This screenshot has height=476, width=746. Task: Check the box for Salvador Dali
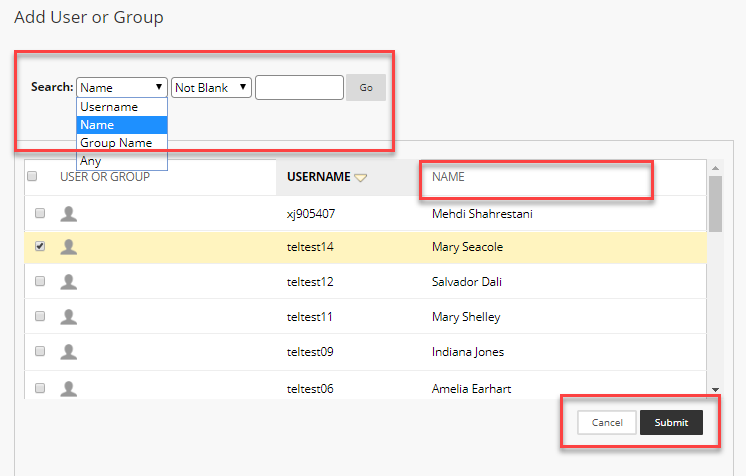click(x=40, y=281)
